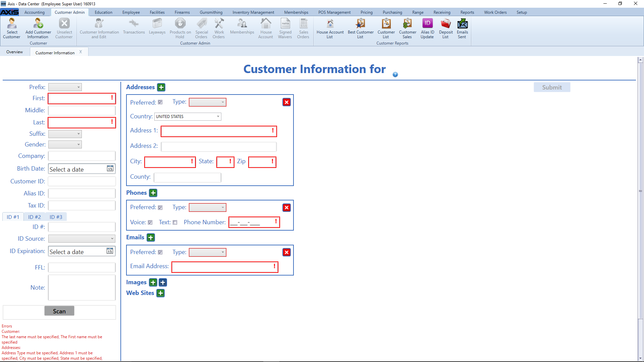This screenshot has height=362, width=644.
Task: Add a new address entry
Action: 161,87
